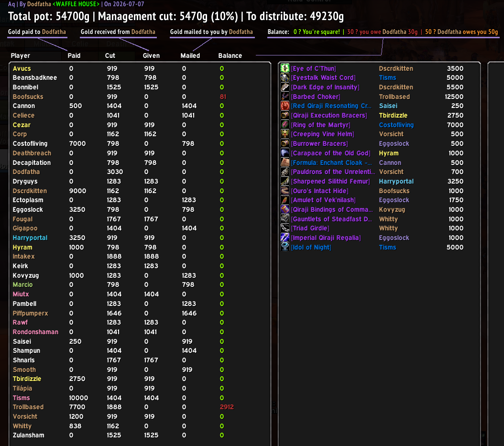504x446 pixels.
Task: Click Fougal's given amount 1767
Action: (x=151, y=219)
